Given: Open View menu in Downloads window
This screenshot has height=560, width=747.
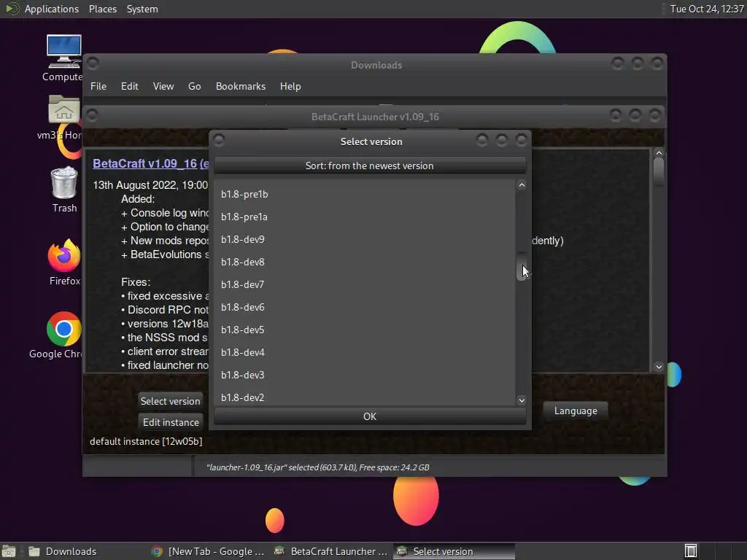Looking at the screenshot, I should [x=163, y=86].
